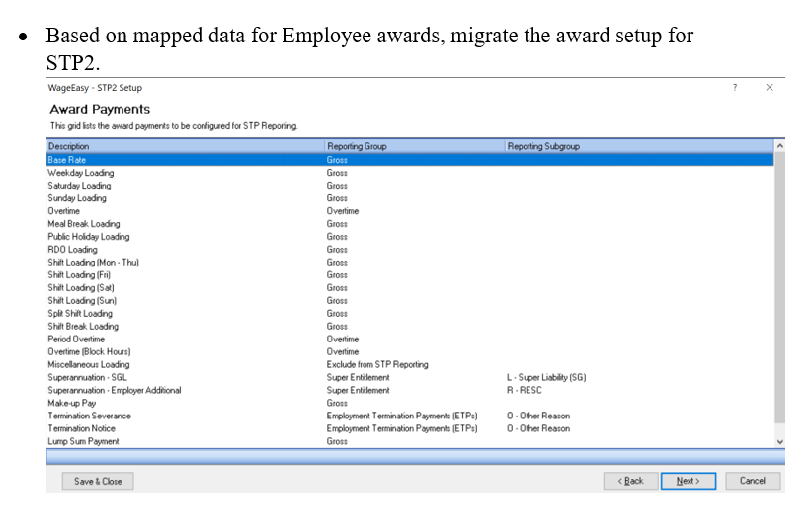Select the Sunday Loading row

[x=410, y=198]
